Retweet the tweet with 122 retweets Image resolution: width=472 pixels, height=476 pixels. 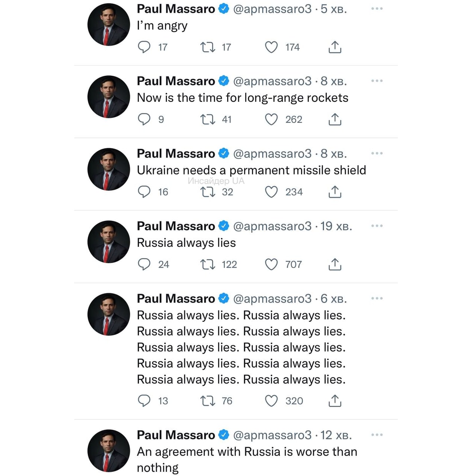click(x=208, y=265)
